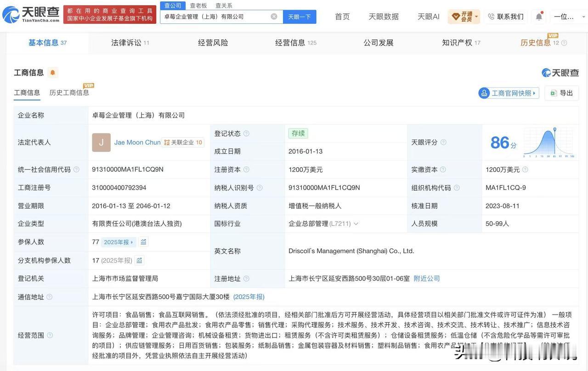Click the diamond VIP icon on 开通会员
Screen dimensions: 588x371
coord(456,17)
